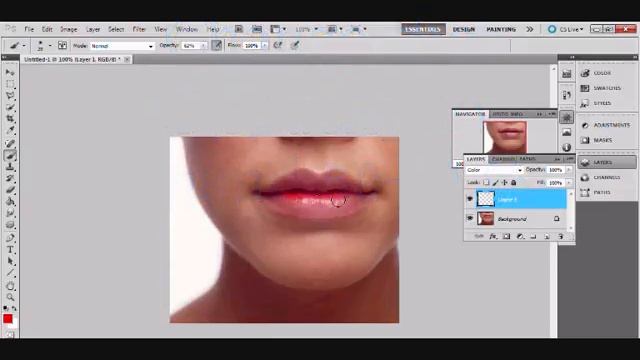Select the Dodge tool
This screenshot has width=640, height=360.
[x=10, y=225]
